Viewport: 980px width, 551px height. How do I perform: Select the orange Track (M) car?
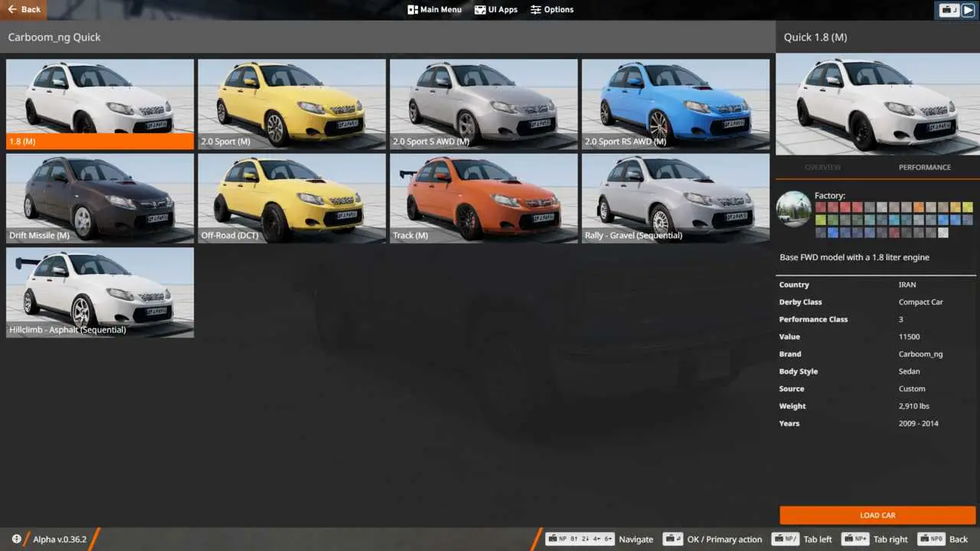point(484,198)
